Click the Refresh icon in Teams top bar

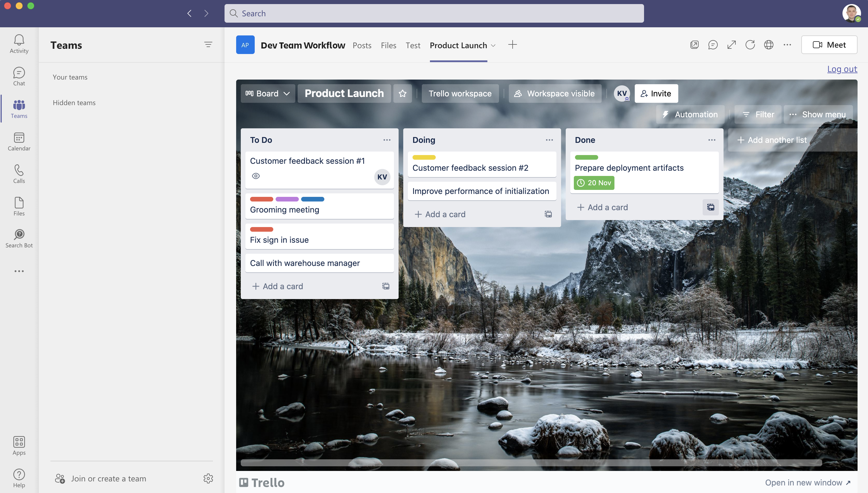tap(750, 44)
